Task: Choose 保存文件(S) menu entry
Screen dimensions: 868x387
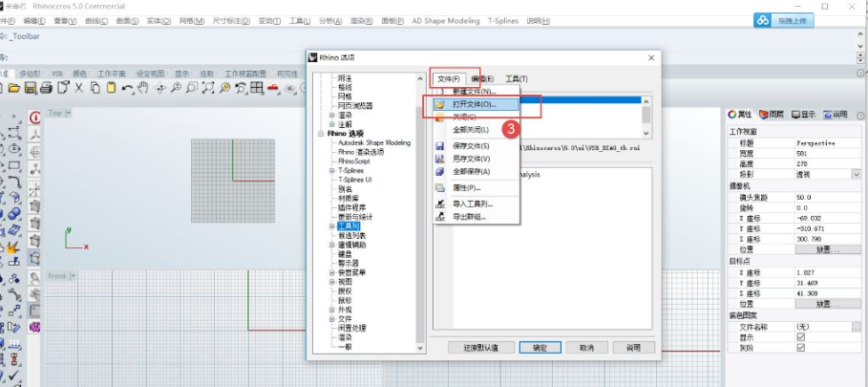Action: click(x=476, y=146)
